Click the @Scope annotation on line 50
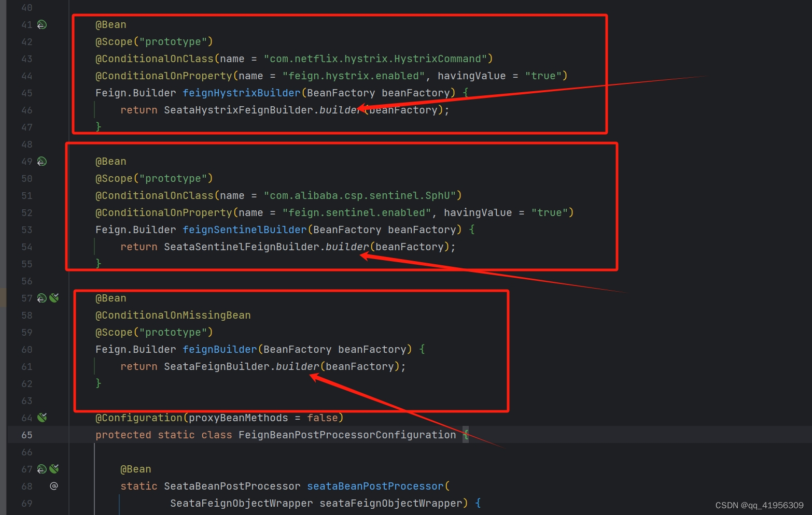 pos(114,178)
